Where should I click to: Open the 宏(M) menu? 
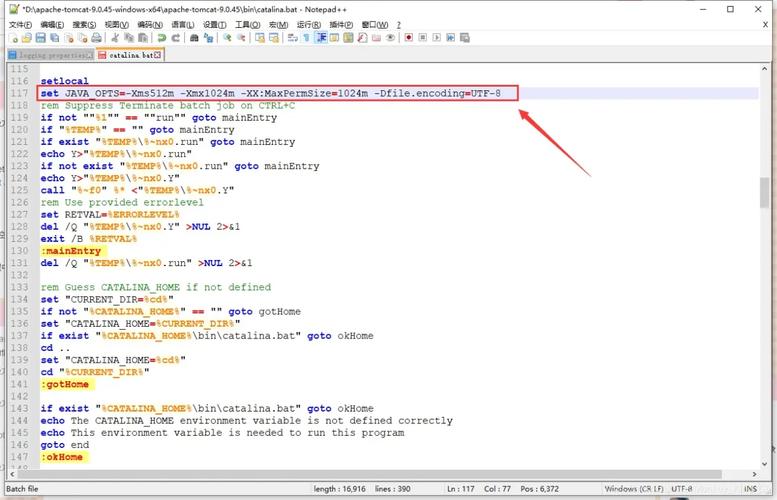[x=278, y=25]
